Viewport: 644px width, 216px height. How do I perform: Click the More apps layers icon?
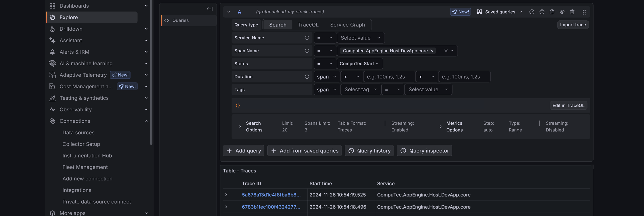coord(52,213)
